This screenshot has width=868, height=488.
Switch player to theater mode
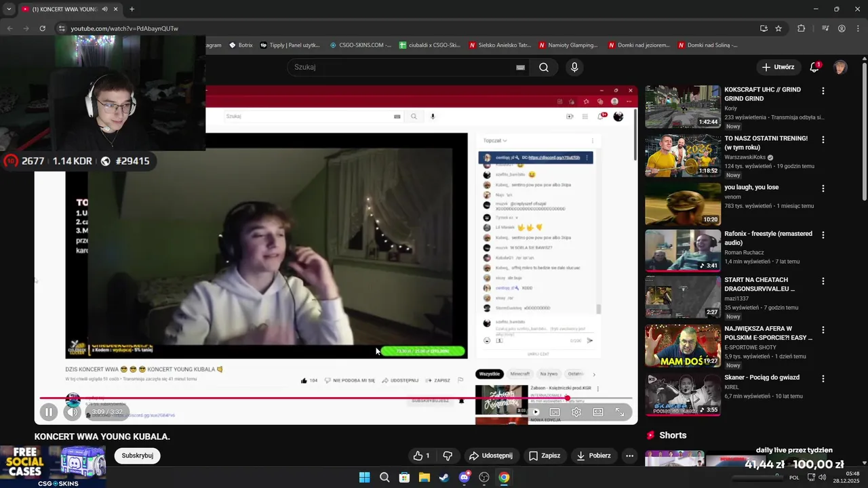[x=598, y=411]
